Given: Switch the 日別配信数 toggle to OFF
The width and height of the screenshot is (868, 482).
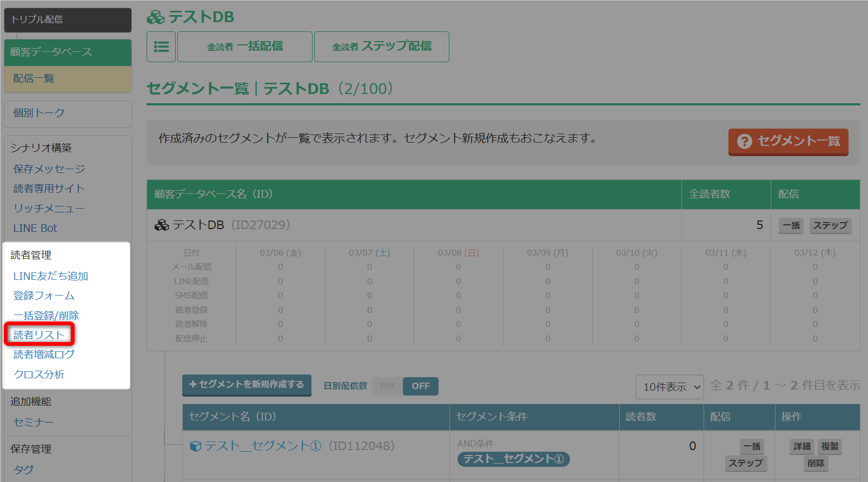Looking at the screenshot, I should 421,386.
